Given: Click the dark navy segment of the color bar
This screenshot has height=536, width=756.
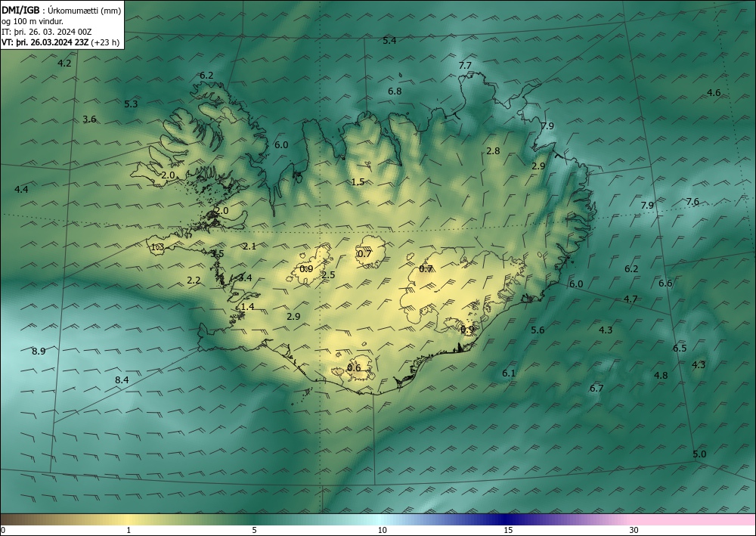Looking at the screenshot, I should [507, 519].
